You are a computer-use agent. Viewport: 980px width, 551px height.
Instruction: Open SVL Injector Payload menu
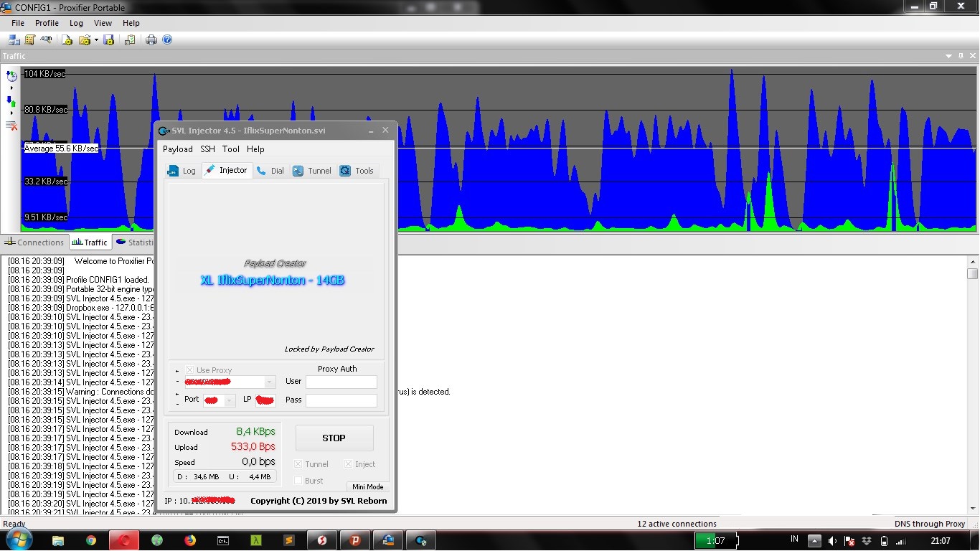(177, 149)
